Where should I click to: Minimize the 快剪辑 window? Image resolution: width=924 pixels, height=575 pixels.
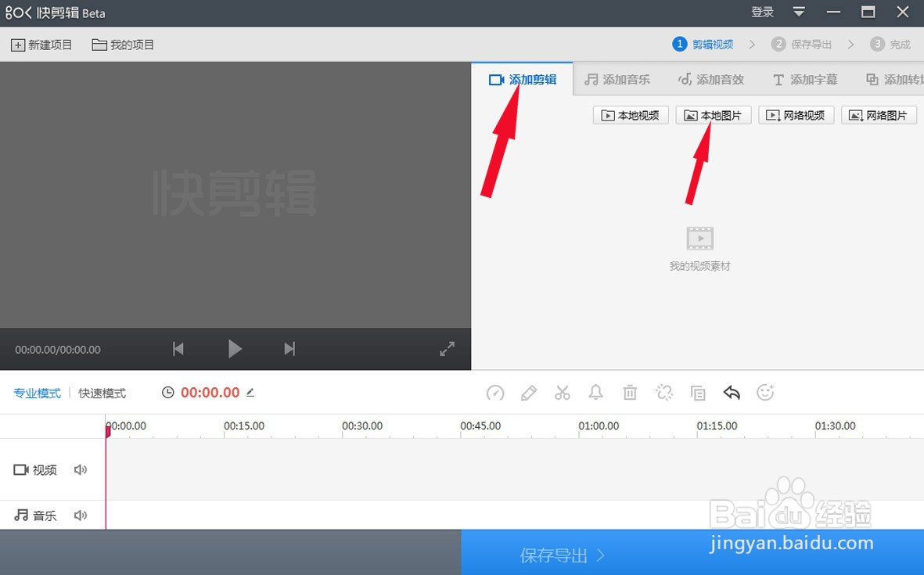pyautogui.click(x=833, y=13)
